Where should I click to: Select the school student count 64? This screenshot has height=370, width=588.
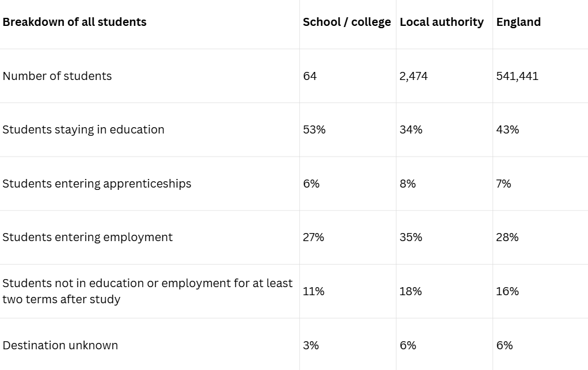310,76
